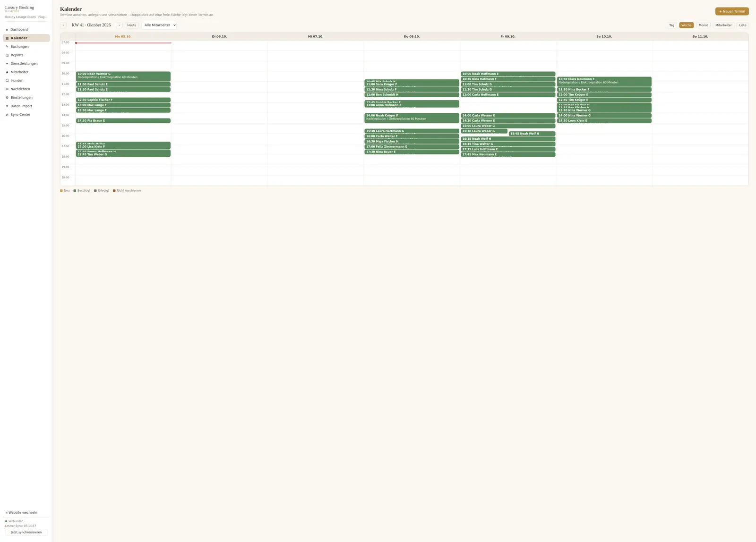Jump to today with Heute

[132, 25]
